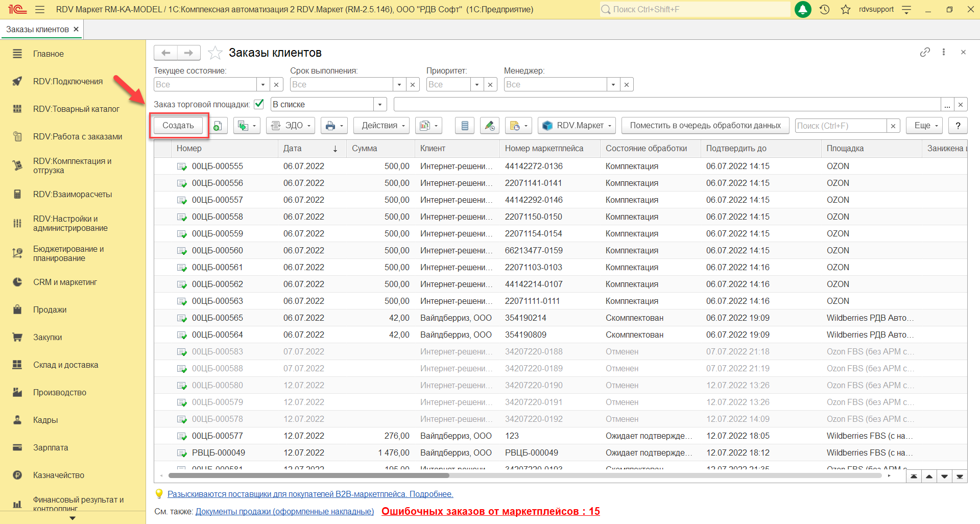The height and width of the screenshot is (524, 980).
Task: Click the get-link chain icon
Action: (925, 52)
